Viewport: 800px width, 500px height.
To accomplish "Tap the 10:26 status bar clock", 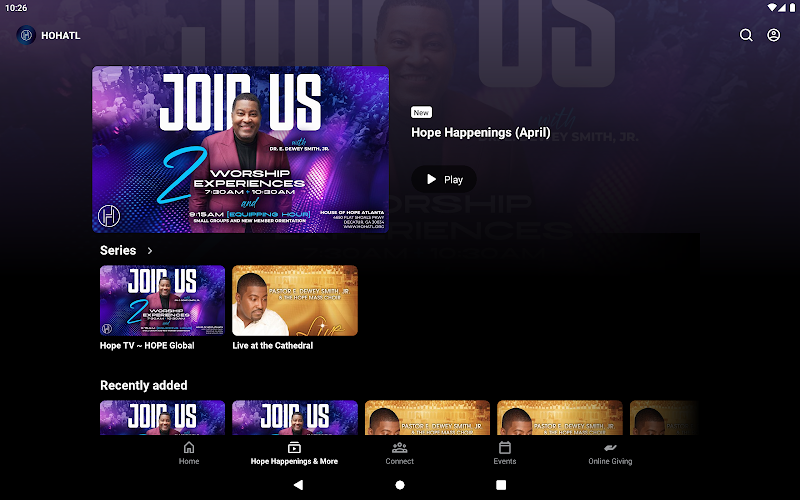I will point(16,8).
